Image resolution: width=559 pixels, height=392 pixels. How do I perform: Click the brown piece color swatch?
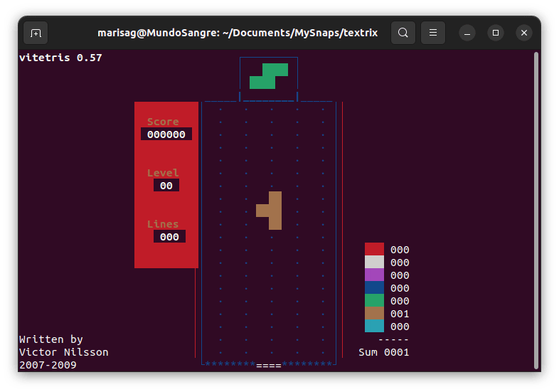[x=374, y=313]
